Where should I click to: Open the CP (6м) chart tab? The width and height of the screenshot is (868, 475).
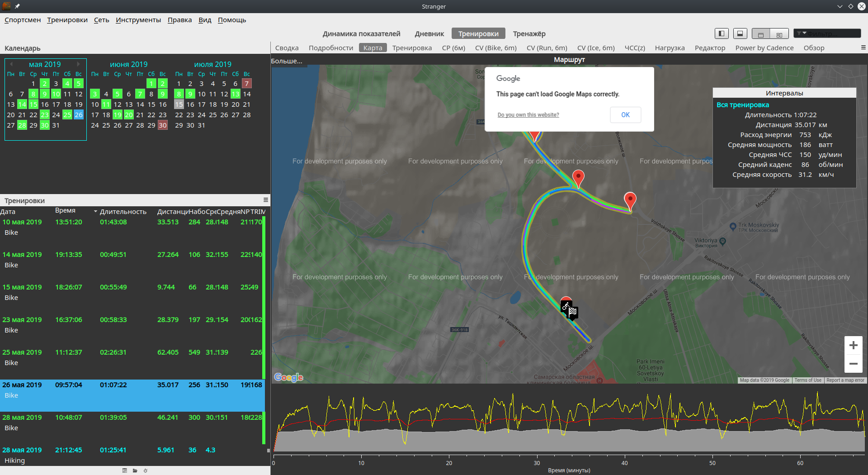tap(453, 48)
